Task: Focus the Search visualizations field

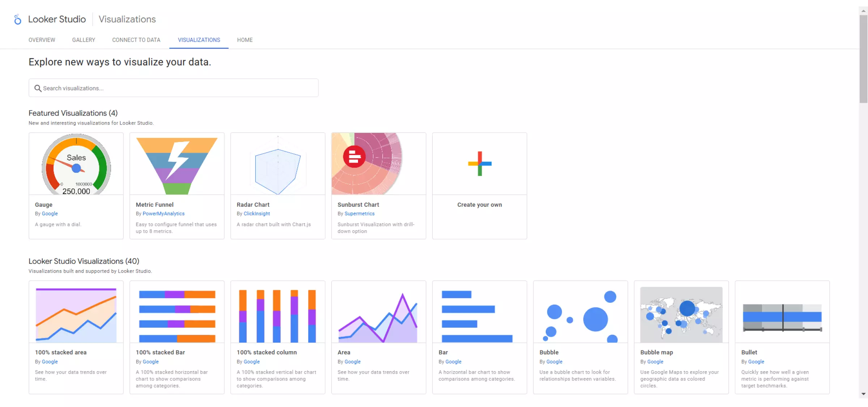Action: [174, 88]
